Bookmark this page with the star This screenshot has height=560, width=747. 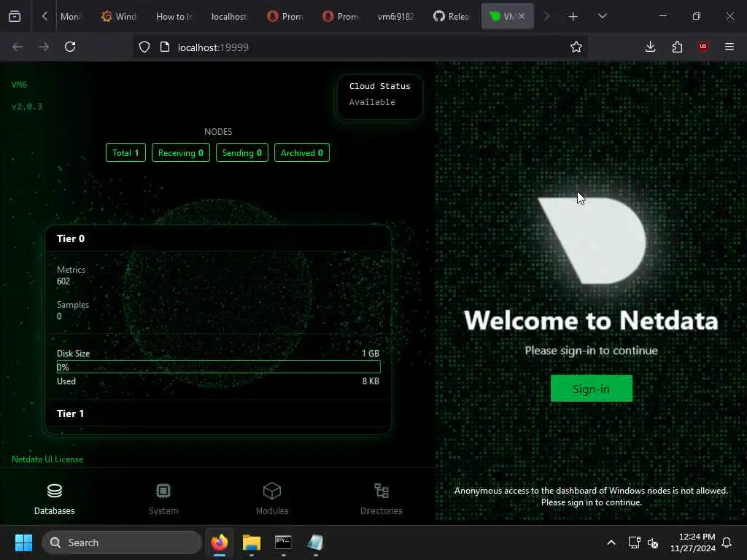(576, 47)
